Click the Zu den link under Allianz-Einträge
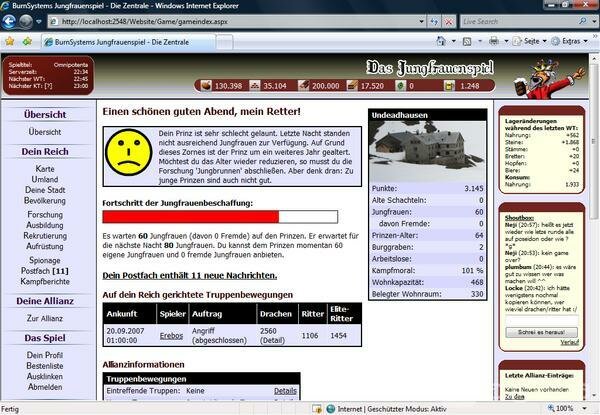This screenshot has width=600, height=415. (x=514, y=397)
